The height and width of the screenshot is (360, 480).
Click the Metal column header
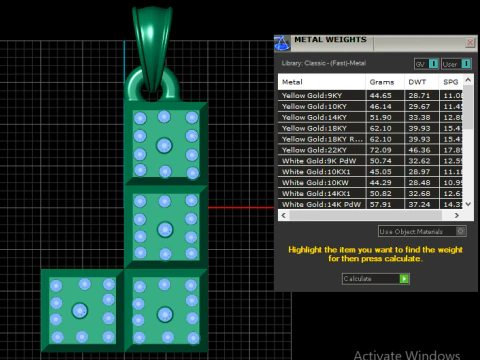322,82
